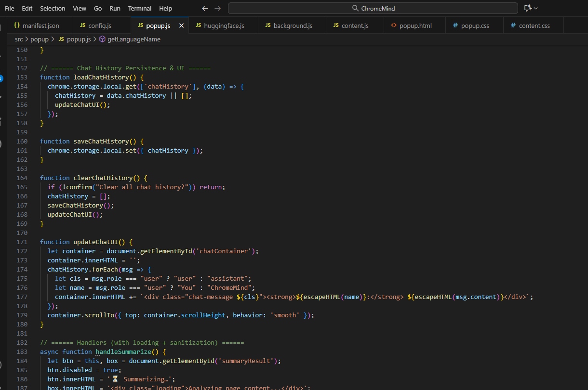
Task: Open the Selection menu
Action: 53,8
